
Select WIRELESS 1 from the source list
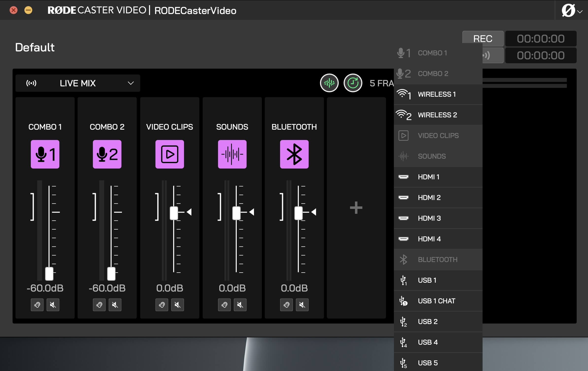[x=437, y=94]
